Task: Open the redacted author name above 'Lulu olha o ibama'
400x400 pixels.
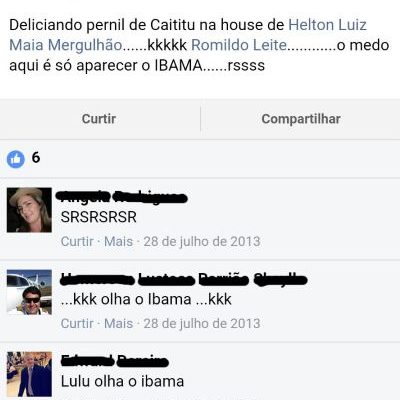Action: (x=115, y=361)
